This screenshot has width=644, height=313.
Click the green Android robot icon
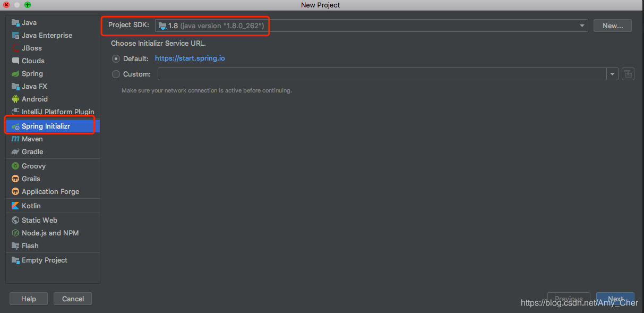15,99
